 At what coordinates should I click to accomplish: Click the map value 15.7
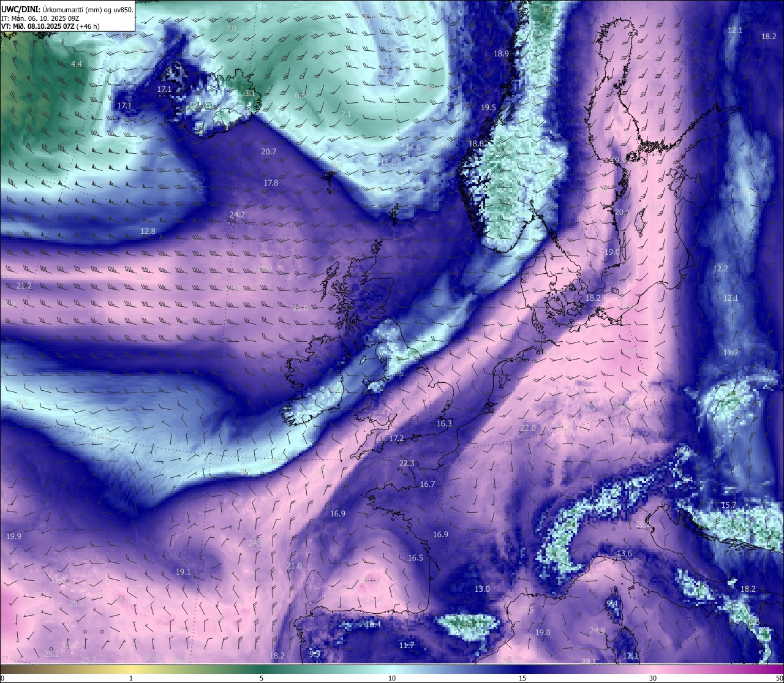click(728, 505)
